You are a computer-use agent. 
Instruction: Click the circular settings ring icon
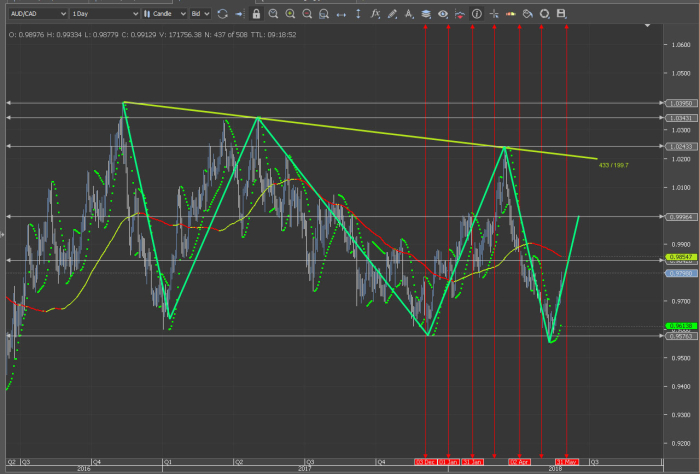[545, 14]
